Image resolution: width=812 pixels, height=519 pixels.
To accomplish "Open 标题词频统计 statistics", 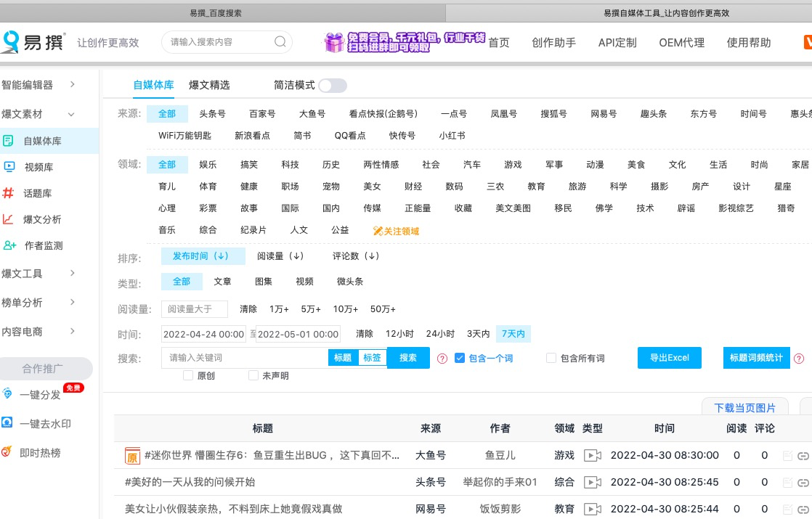I will 756,357.
